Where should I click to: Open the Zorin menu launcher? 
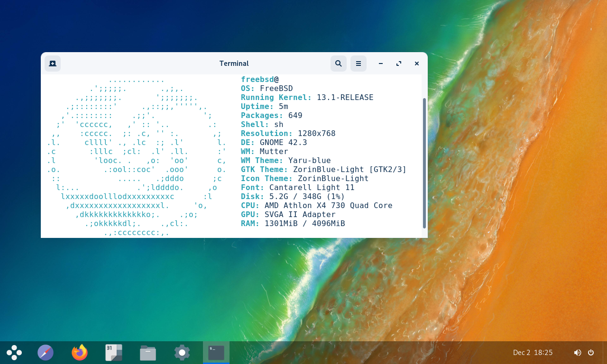14,353
